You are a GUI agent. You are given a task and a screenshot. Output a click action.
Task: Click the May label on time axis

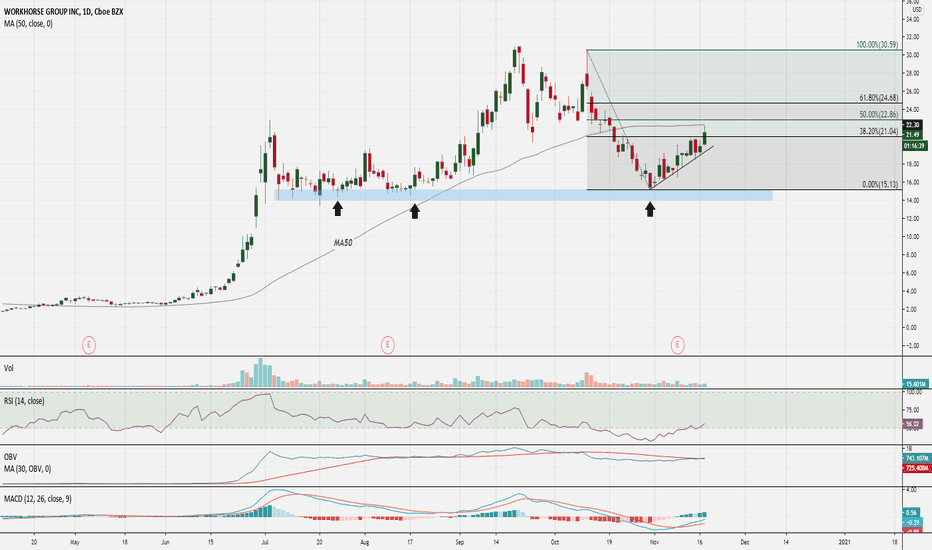[x=74, y=542]
